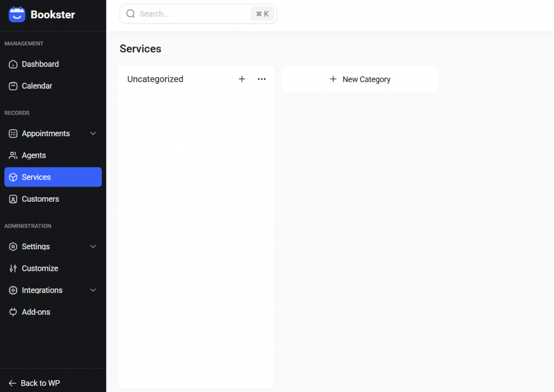554x392 pixels.
Task: Create a New Category
Action: (360, 79)
